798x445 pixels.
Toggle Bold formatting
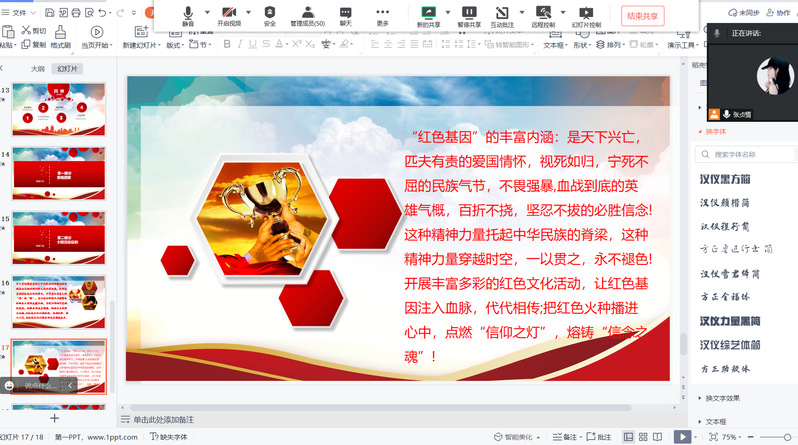227,44
